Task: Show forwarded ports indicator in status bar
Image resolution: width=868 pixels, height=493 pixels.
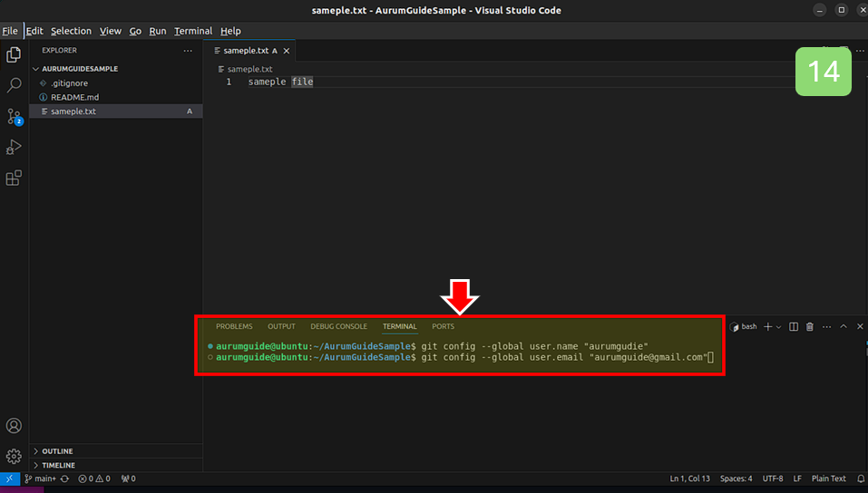Action: point(129,478)
